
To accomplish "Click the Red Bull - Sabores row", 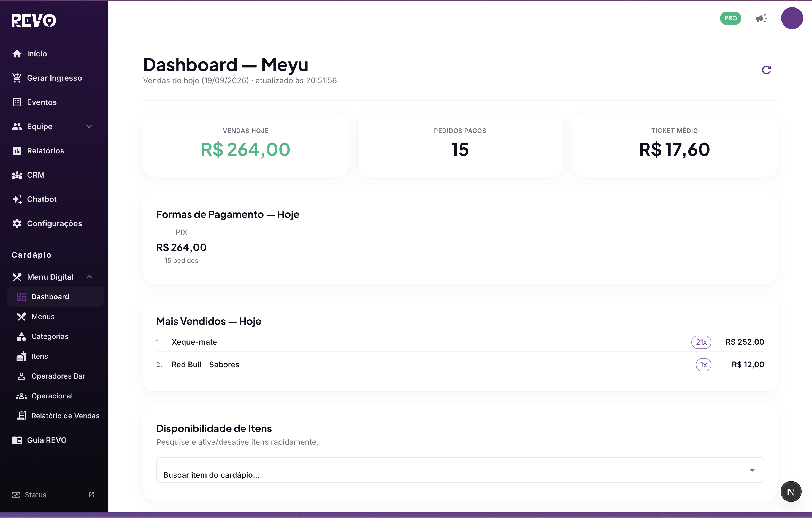I will [x=460, y=365].
